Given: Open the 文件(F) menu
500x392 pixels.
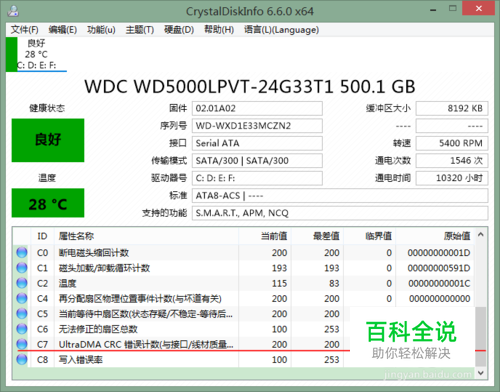Looking at the screenshot, I should pos(24,30).
